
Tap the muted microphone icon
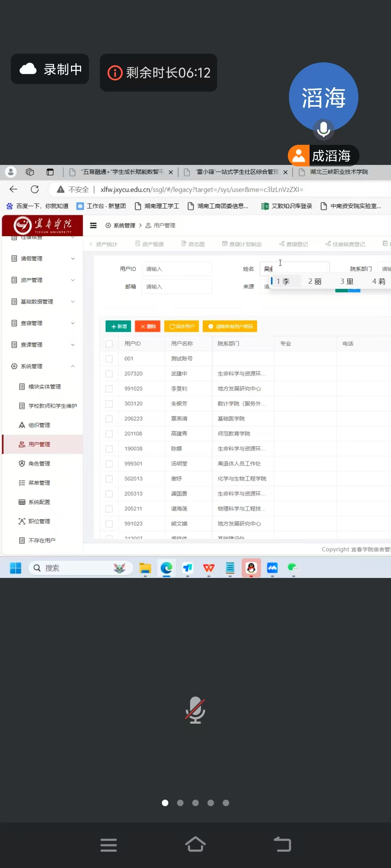195,710
